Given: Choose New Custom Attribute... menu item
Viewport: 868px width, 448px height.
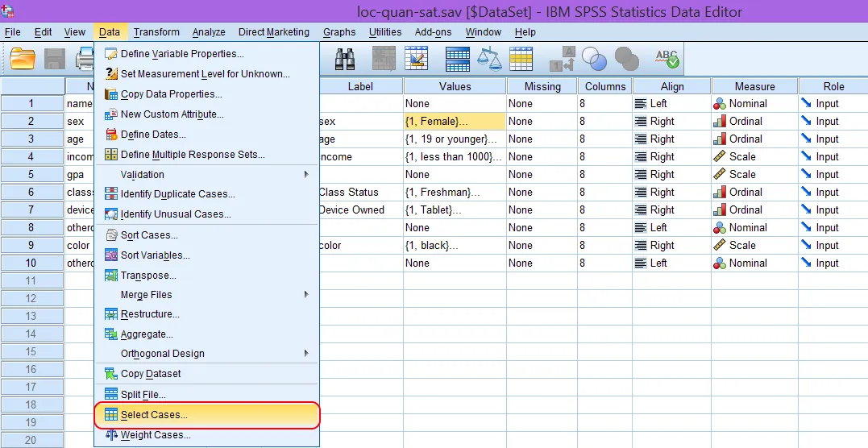Looking at the screenshot, I should pos(207,114).
